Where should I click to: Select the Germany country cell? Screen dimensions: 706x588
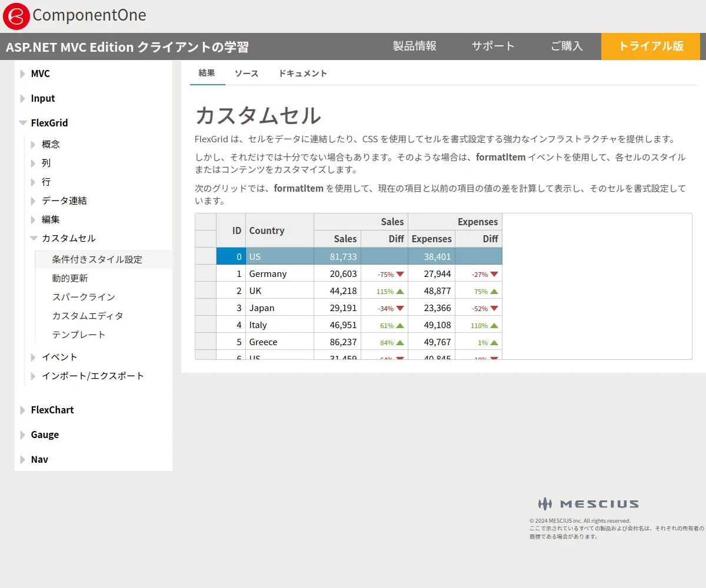coord(280,273)
